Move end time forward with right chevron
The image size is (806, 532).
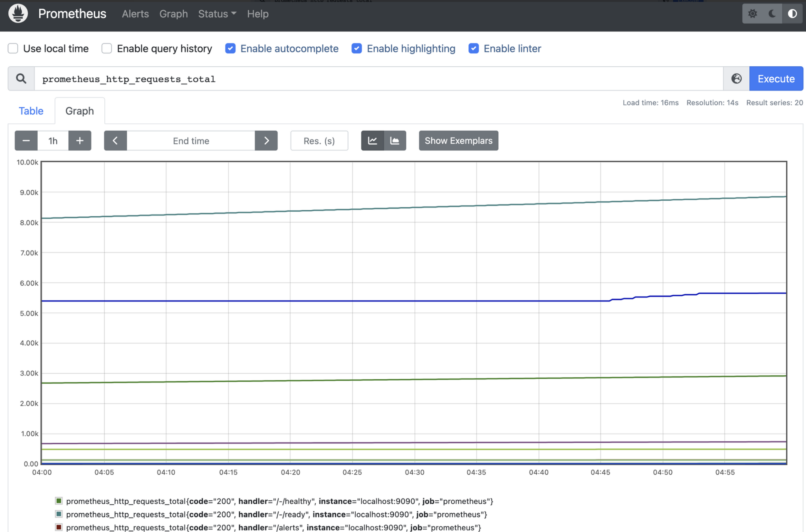tap(266, 140)
